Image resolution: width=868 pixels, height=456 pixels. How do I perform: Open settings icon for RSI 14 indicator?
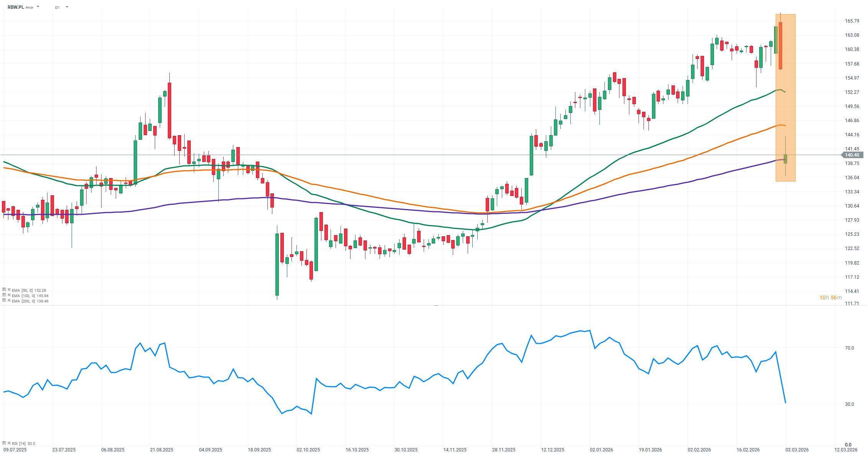(x=4, y=443)
